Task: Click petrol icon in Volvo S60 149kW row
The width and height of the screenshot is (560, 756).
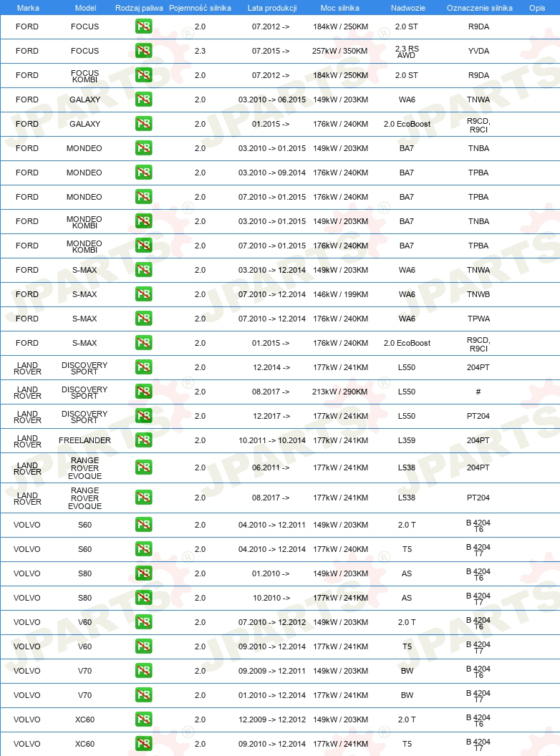Action: point(144,525)
